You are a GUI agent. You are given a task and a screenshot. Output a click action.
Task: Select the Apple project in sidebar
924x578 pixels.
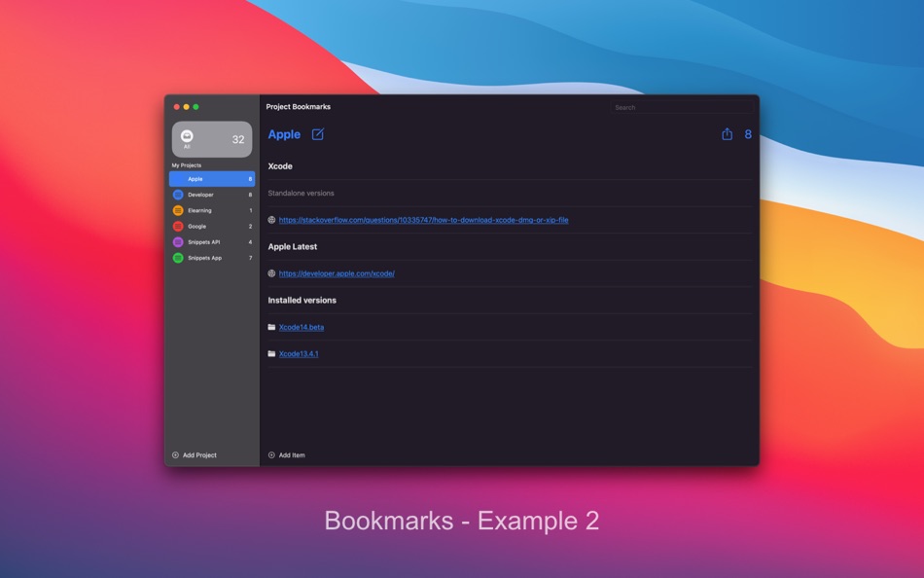[212, 179]
